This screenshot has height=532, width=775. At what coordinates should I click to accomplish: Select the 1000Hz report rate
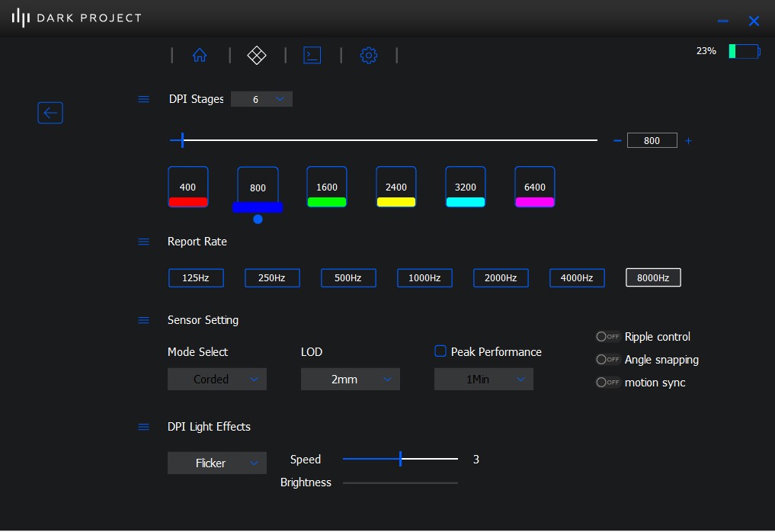point(424,278)
